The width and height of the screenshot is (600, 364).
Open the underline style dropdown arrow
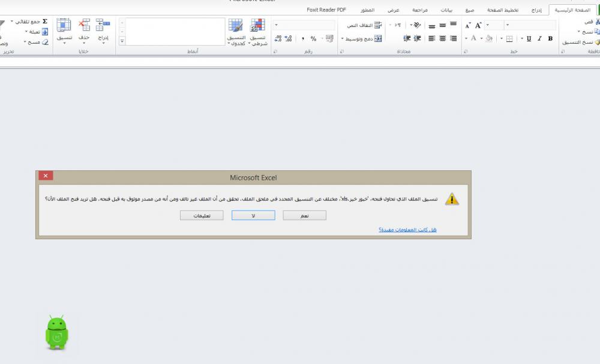coord(522,38)
